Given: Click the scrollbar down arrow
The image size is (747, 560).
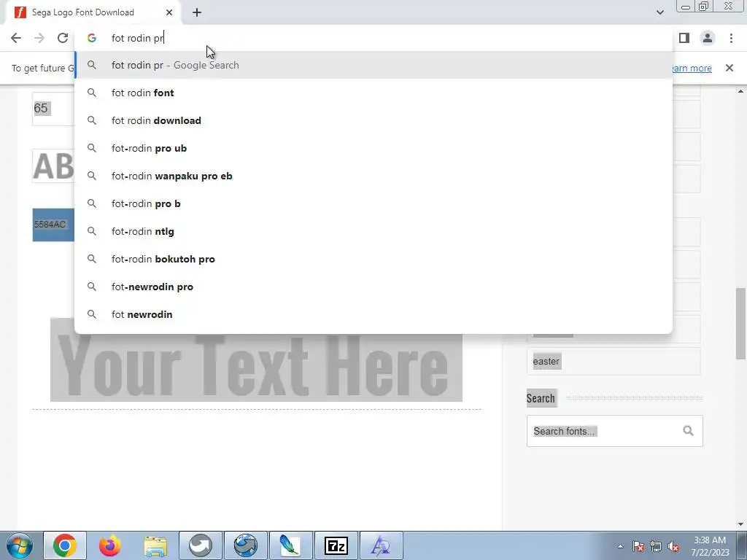Looking at the screenshot, I should point(741,524).
